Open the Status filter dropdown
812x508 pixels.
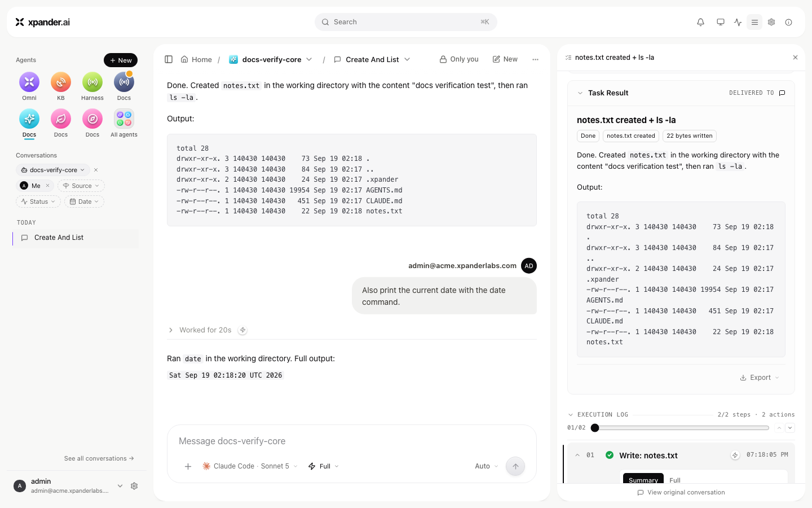(x=38, y=202)
